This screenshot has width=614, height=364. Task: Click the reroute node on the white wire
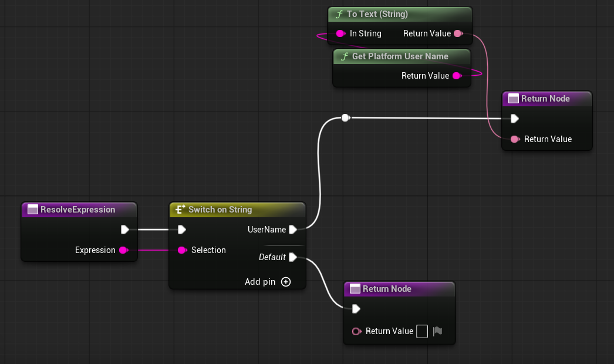pyautogui.click(x=345, y=117)
